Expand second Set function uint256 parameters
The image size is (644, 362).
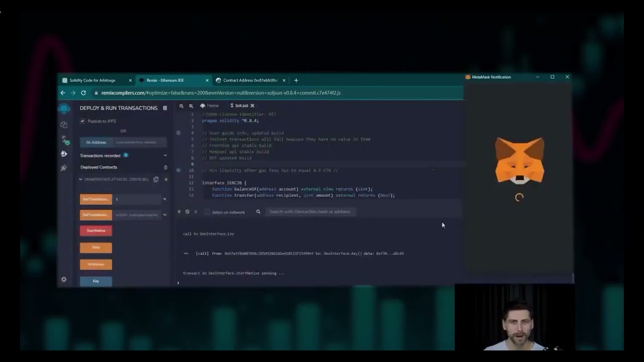pyautogui.click(x=165, y=215)
